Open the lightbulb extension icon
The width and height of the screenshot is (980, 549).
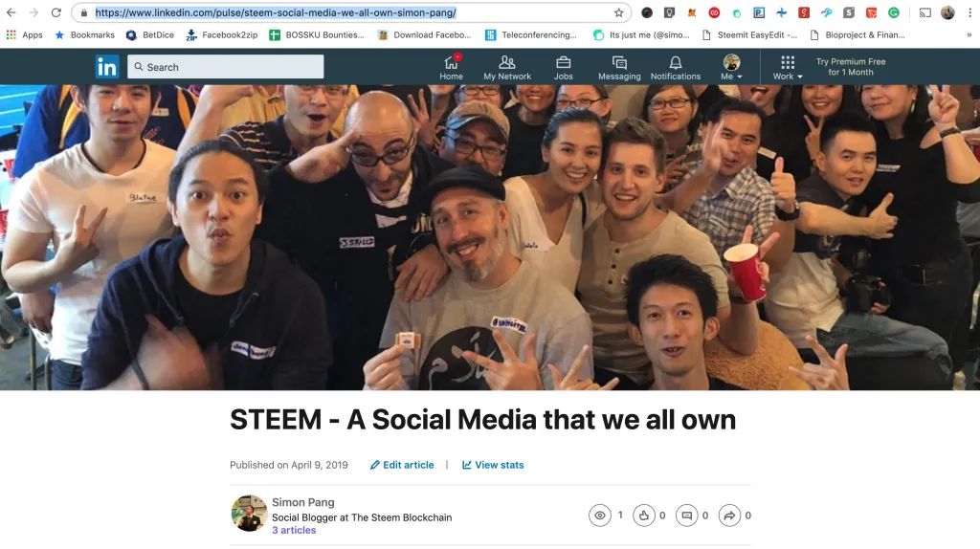[669, 12]
